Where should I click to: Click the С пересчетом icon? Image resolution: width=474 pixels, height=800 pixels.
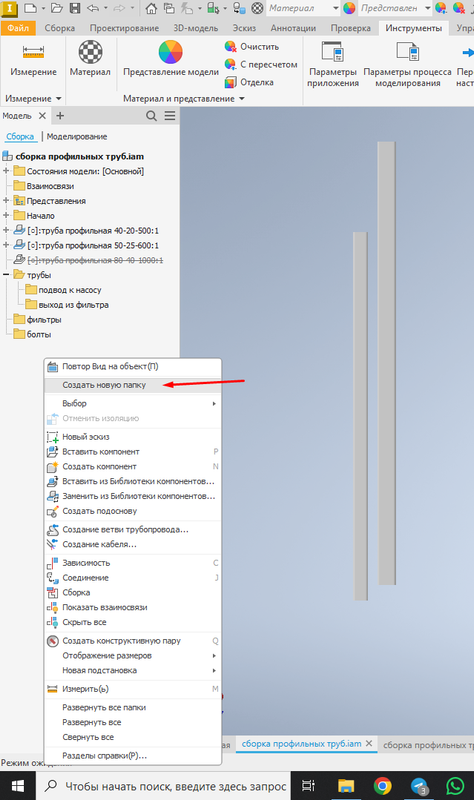point(230,64)
